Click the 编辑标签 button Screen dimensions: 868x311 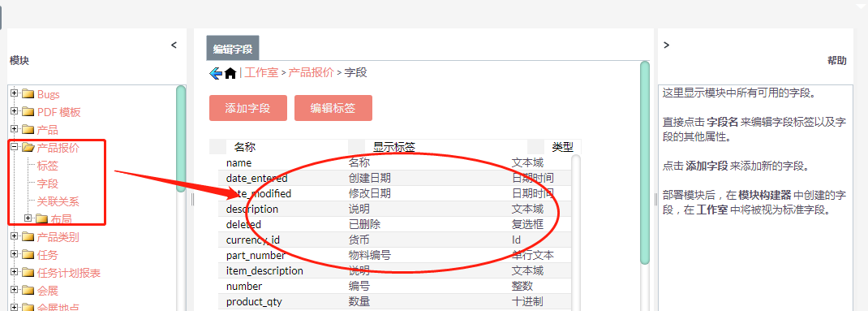pyautogui.click(x=333, y=108)
